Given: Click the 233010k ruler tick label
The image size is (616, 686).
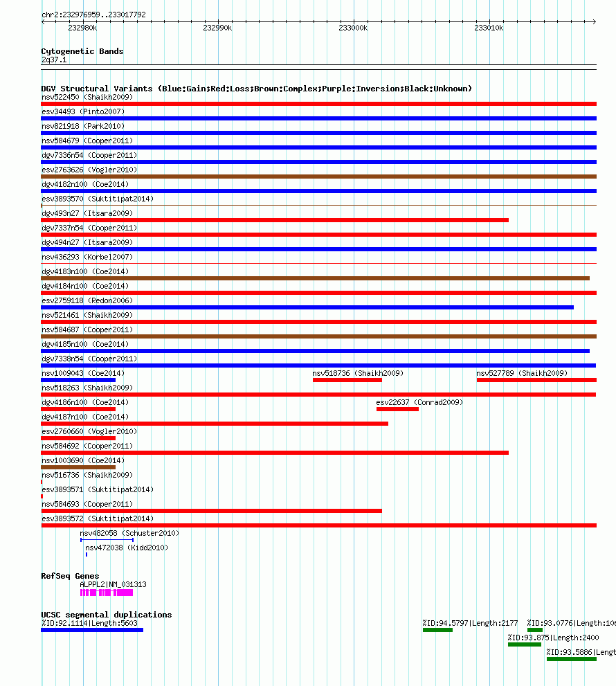Looking at the screenshot, I should tap(489, 28).
